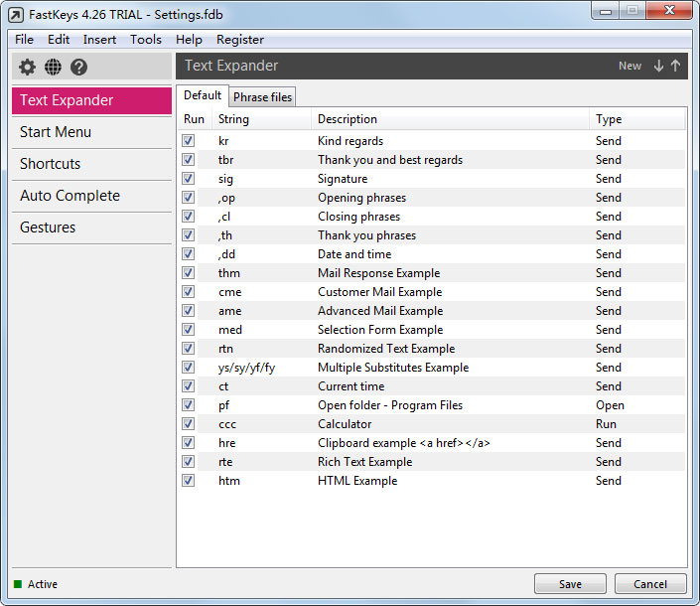Viewport: 700px width, 606px height.
Task: Open the Gestures section
Action: tap(48, 227)
